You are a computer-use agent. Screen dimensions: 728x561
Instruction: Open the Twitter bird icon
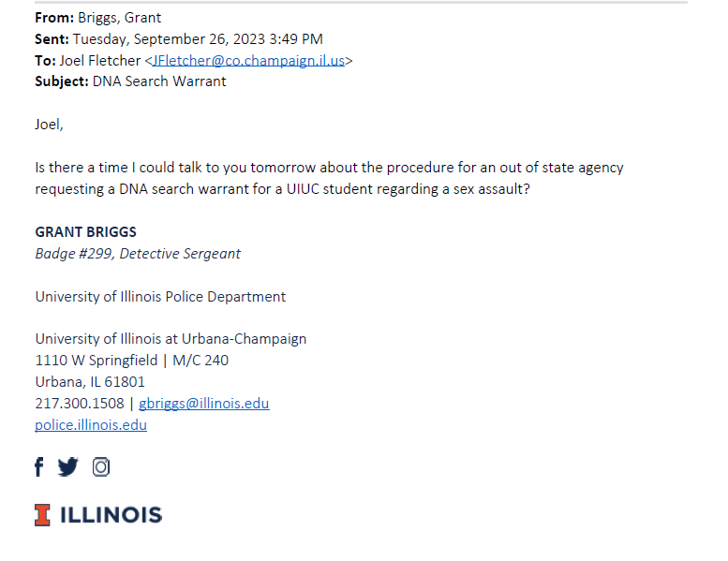[x=67, y=466]
